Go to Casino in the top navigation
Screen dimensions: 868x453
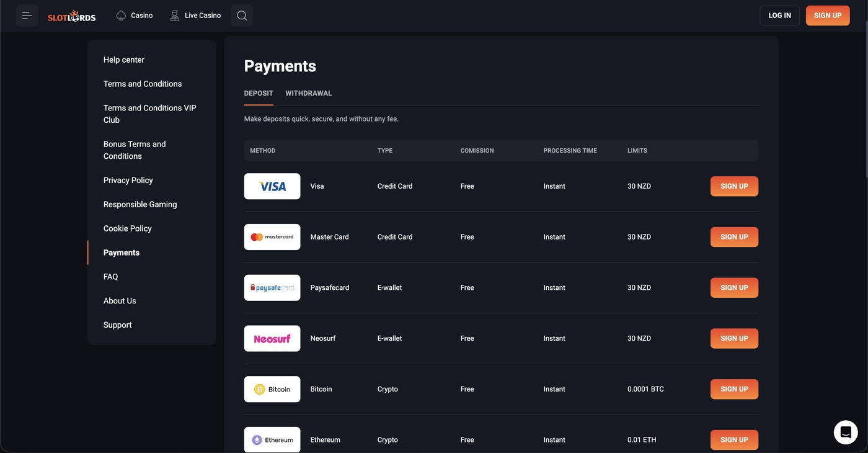pos(142,16)
